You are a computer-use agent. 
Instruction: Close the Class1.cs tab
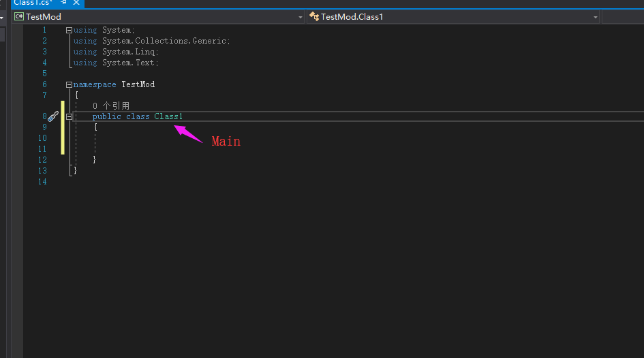[x=75, y=3]
